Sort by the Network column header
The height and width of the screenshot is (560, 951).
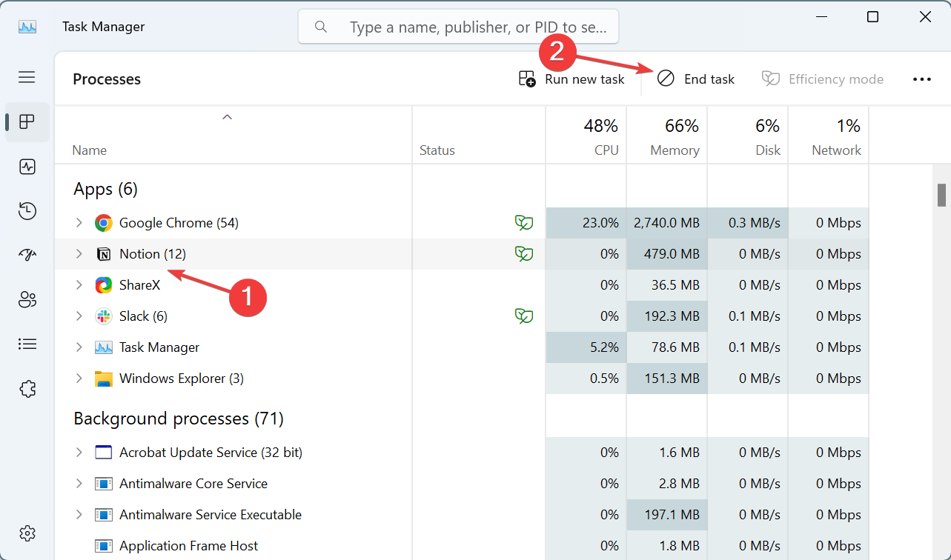pyautogui.click(x=829, y=135)
